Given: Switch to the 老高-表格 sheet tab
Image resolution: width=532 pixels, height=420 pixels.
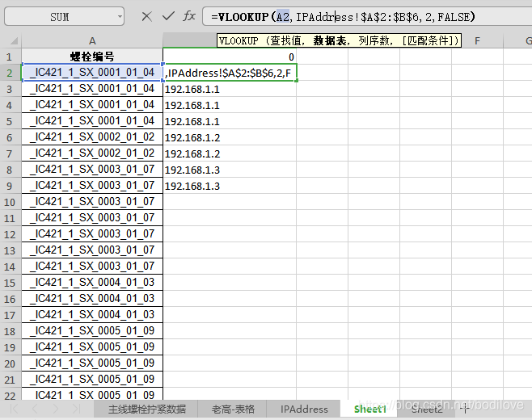Looking at the screenshot, I should (x=233, y=409).
